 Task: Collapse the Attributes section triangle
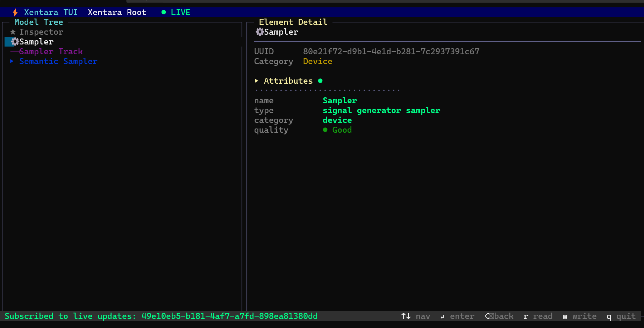(257, 81)
